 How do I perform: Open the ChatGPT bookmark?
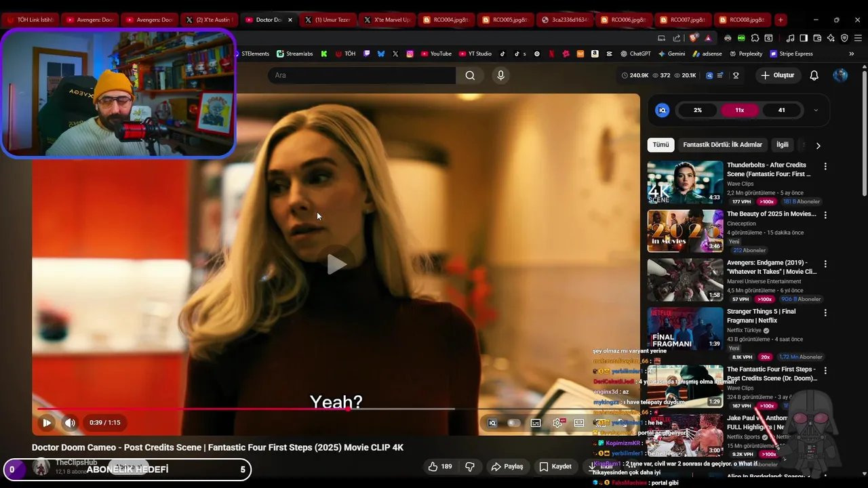coord(635,54)
